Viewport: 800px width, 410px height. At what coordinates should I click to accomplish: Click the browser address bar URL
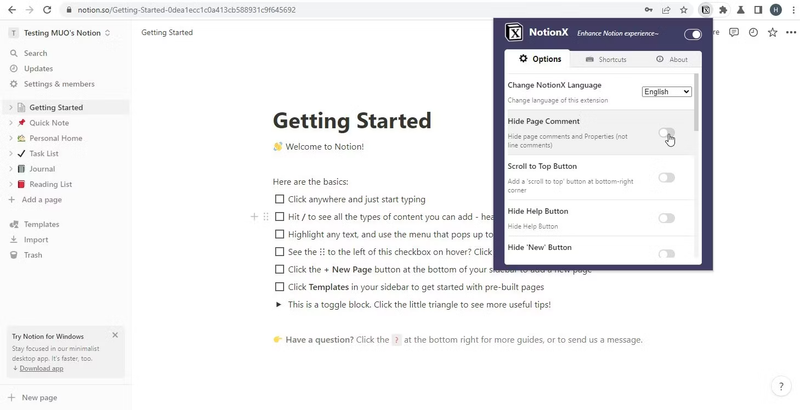click(x=187, y=10)
